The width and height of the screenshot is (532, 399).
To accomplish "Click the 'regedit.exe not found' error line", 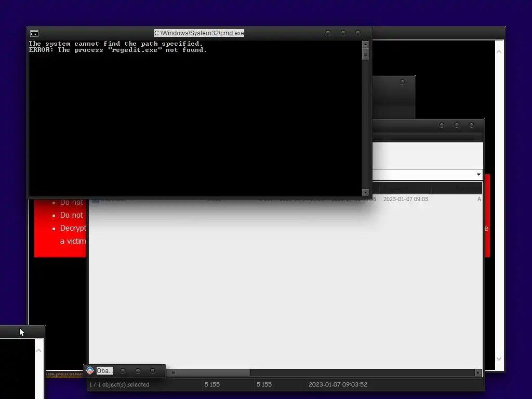I will tap(118, 50).
